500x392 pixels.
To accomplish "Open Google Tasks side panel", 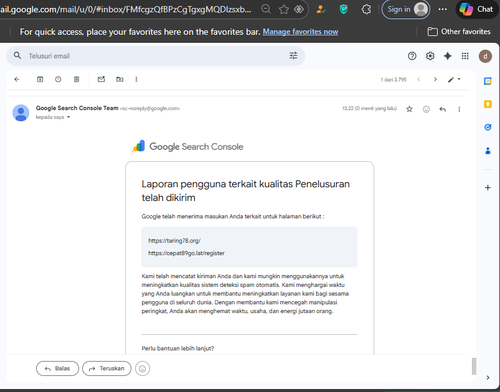I will pos(488,127).
